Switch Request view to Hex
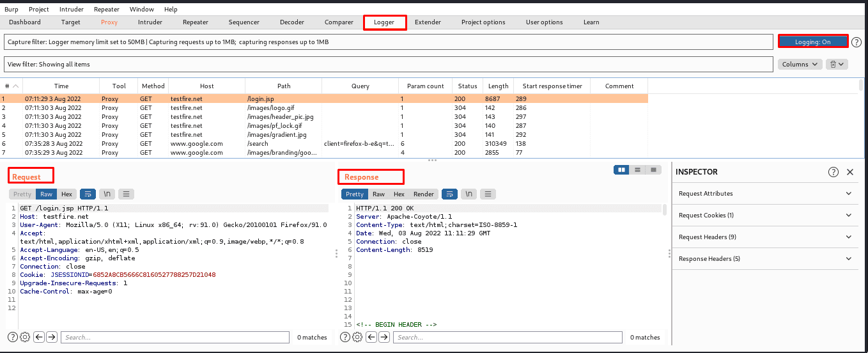 click(x=66, y=194)
